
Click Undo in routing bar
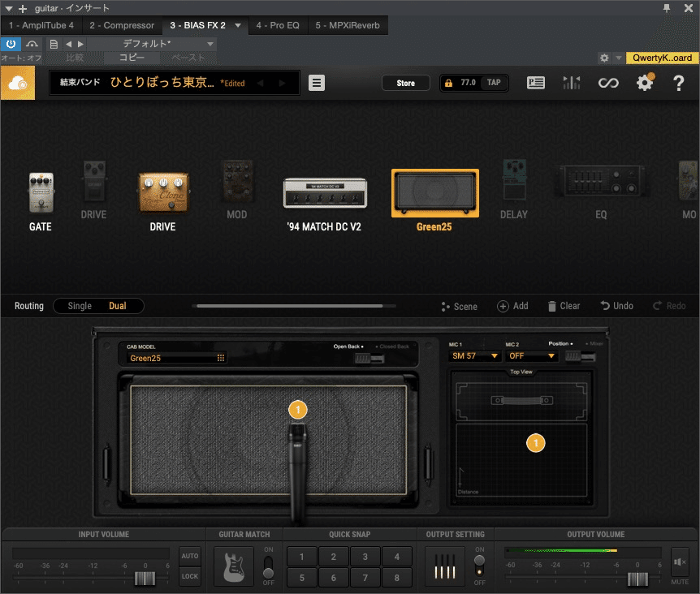[617, 306]
